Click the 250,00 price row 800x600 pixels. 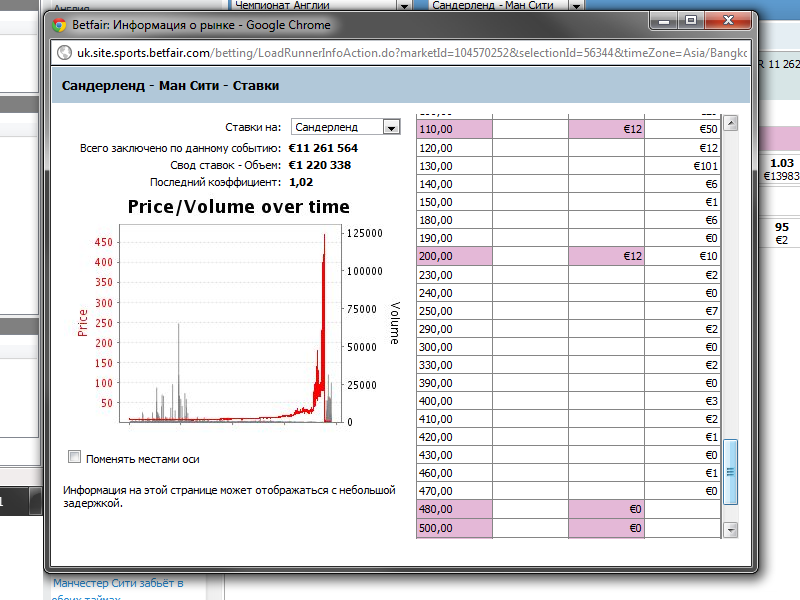(x=568, y=311)
